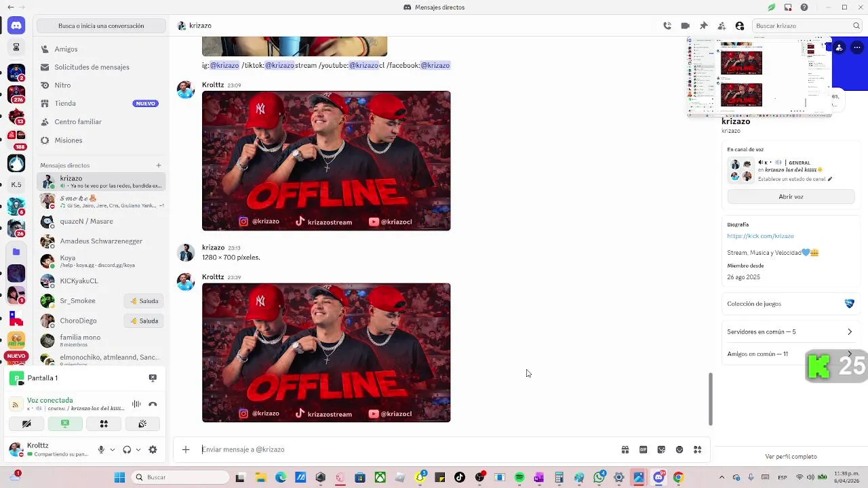Turn on the camera in voice panel
Viewport: 868px width, 488px height.
coord(26,424)
